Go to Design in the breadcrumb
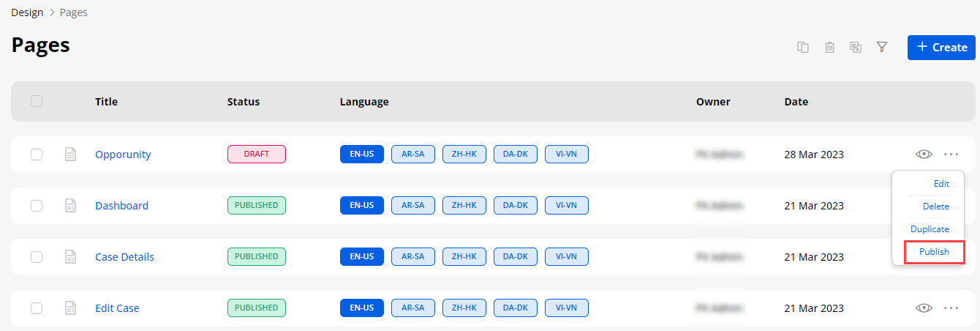 tap(26, 12)
